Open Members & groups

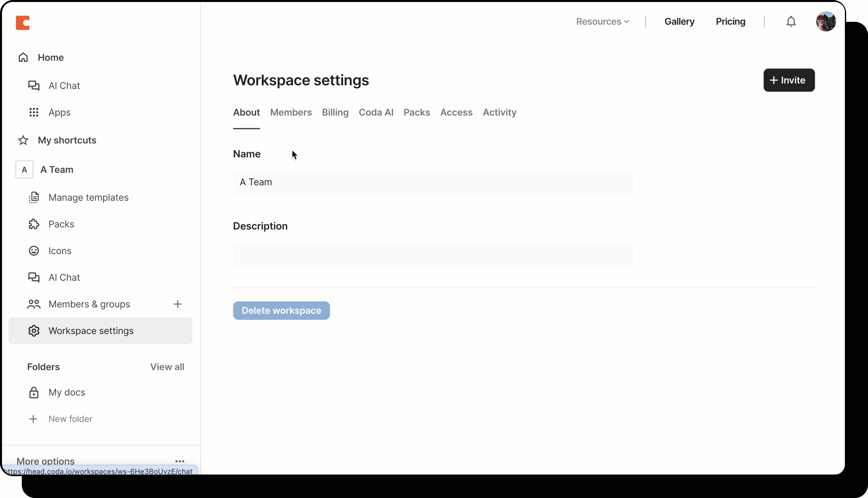coord(89,304)
